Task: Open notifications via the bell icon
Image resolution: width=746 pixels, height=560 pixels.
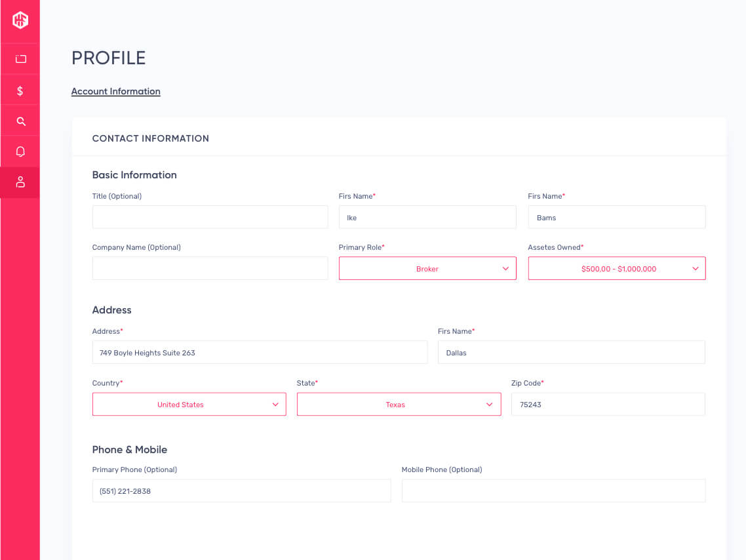Action: (20, 151)
